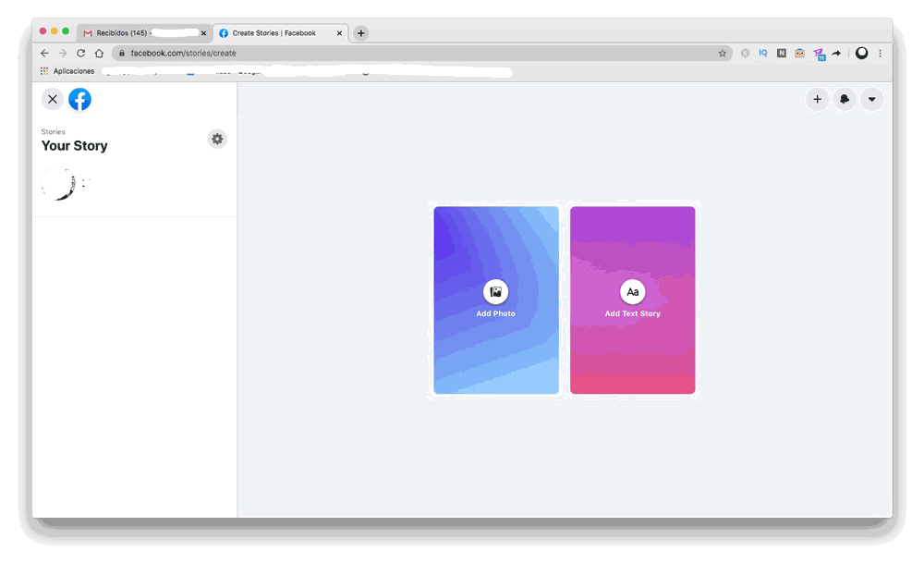Click the IQ extension icon
924x563 pixels.
tap(763, 53)
